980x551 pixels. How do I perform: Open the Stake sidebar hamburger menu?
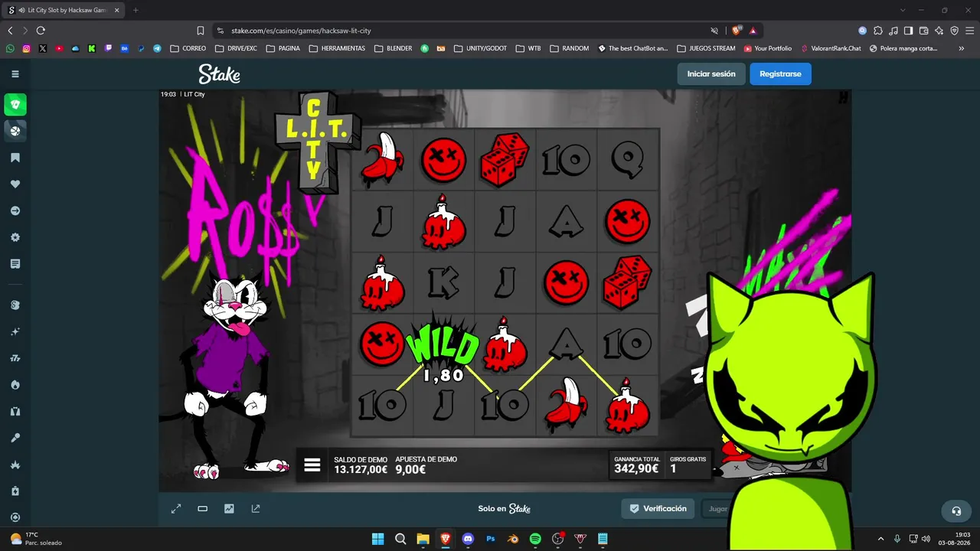[15, 74]
